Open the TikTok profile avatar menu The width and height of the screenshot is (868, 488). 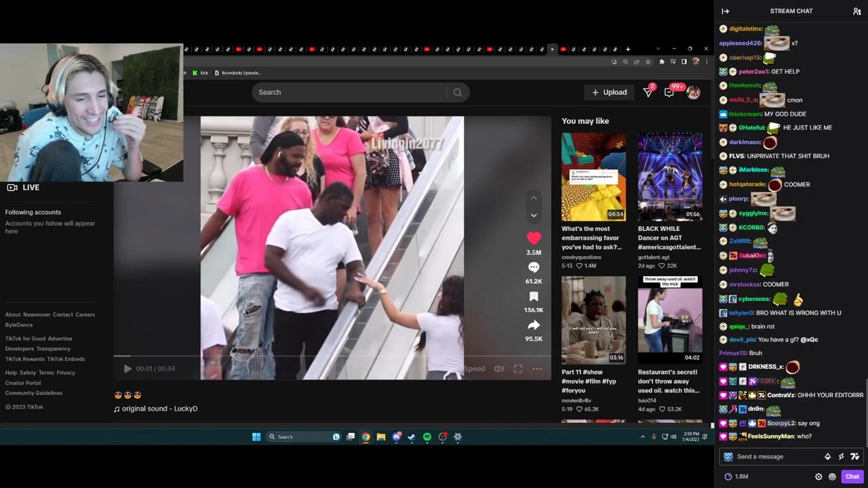[693, 92]
